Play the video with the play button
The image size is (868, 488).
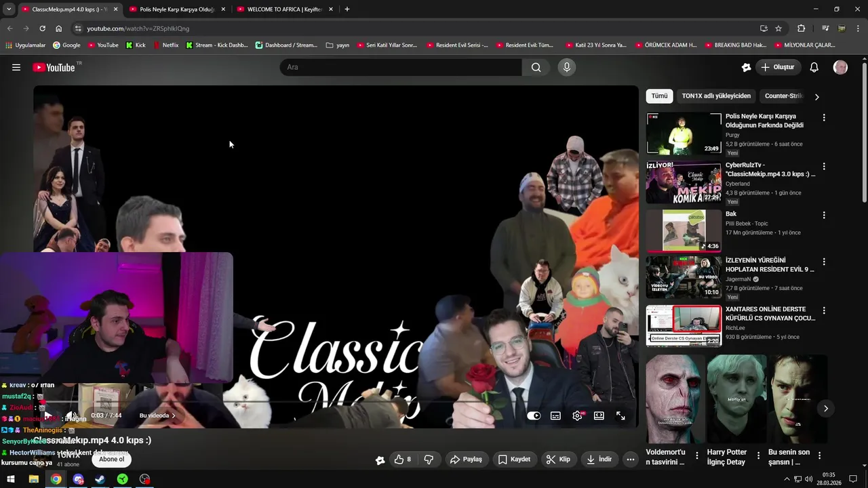pyautogui.click(x=48, y=415)
